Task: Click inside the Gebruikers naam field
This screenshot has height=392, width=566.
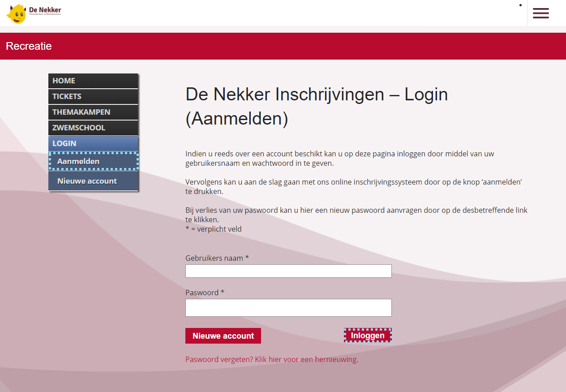Action: coord(288,271)
